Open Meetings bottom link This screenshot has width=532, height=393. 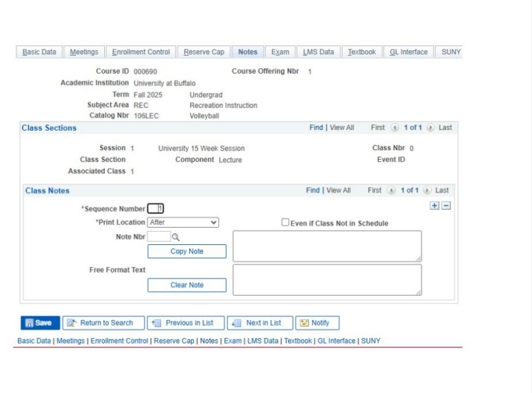point(70,341)
